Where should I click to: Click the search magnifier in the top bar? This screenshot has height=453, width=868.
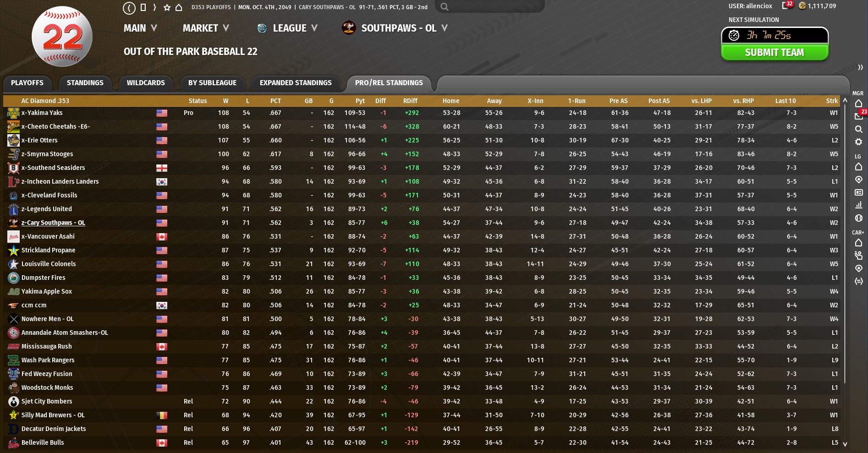tap(444, 7)
